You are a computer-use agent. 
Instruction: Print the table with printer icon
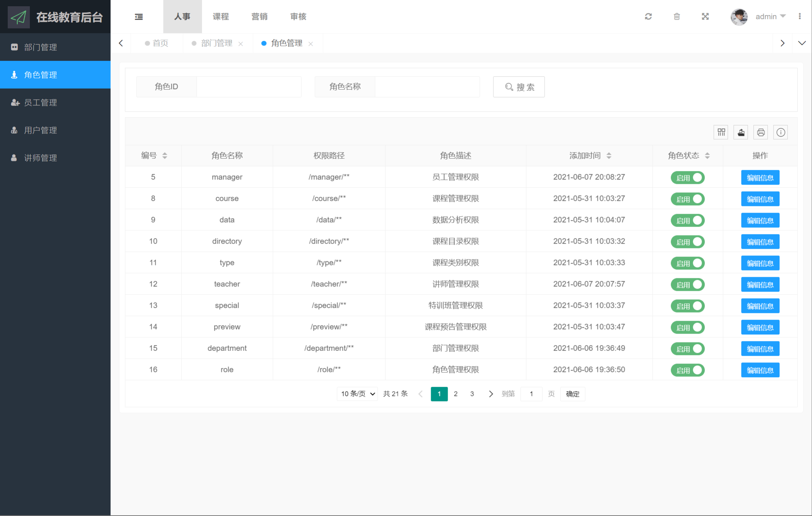[761, 133]
